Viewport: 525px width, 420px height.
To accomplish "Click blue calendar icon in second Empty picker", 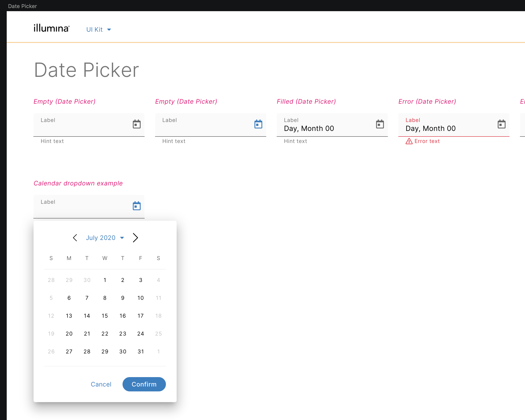I will pyautogui.click(x=258, y=124).
